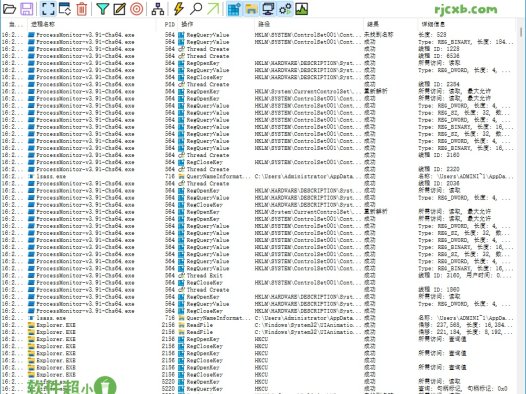Open the Filter dialog via the funnel icon
This screenshot has width=526, height=394.
point(103,9)
